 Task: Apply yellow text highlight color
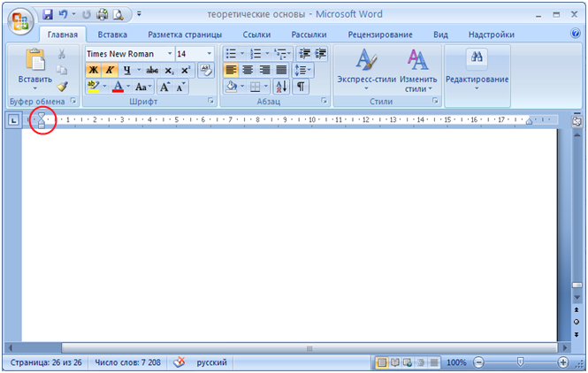pyautogui.click(x=93, y=87)
